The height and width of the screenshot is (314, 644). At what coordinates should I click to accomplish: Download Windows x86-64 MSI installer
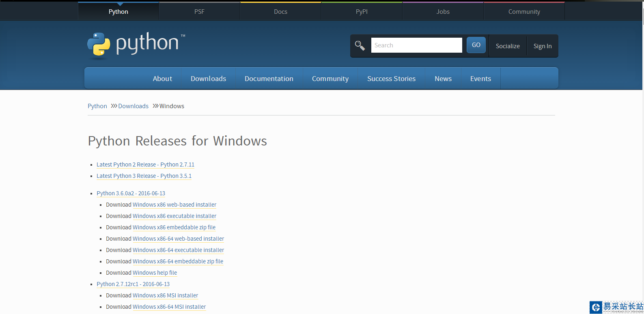tap(169, 307)
